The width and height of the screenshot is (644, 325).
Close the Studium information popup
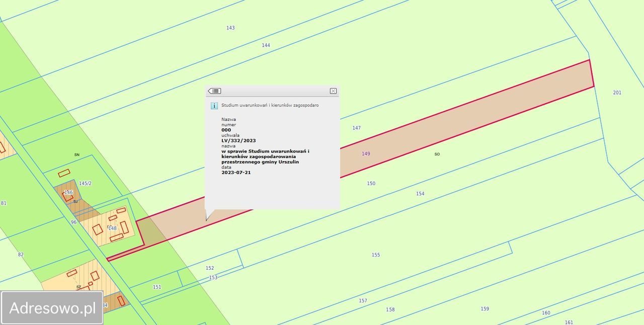[333, 91]
